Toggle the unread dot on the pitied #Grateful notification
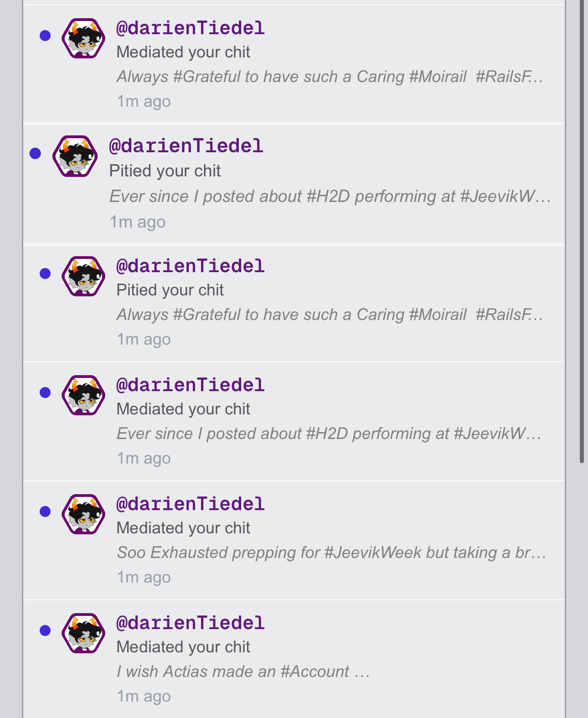This screenshot has width=588, height=718. coord(45,274)
